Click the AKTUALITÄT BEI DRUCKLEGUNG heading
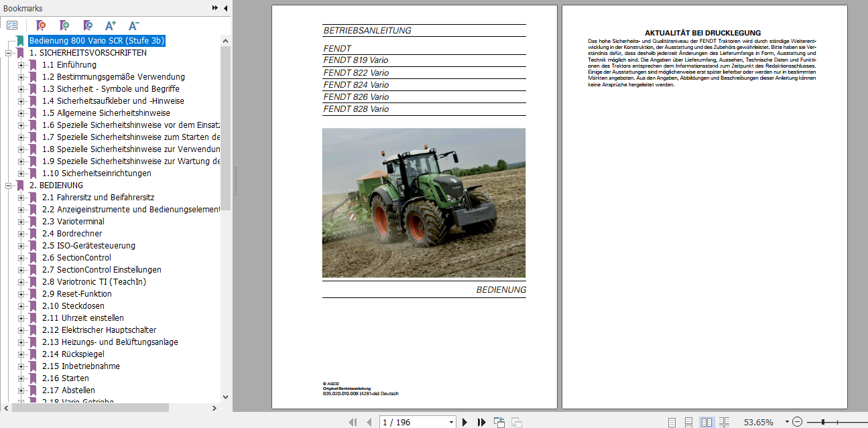The image size is (868, 428). [x=702, y=33]
